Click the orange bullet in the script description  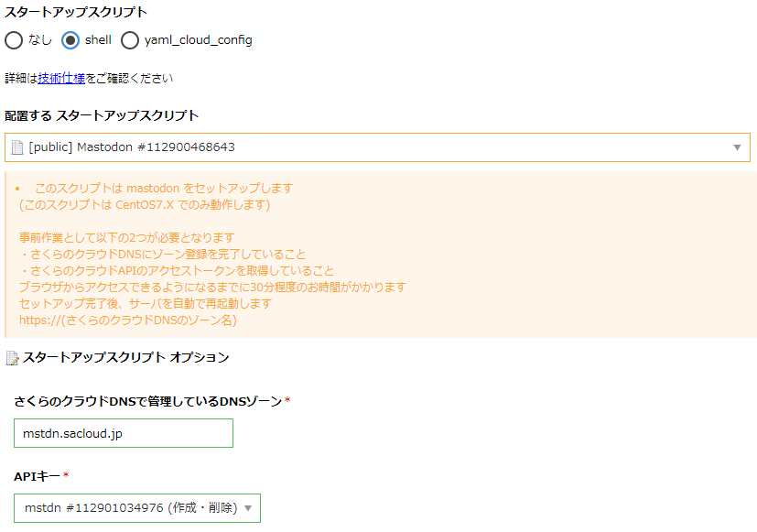point(17,189)
